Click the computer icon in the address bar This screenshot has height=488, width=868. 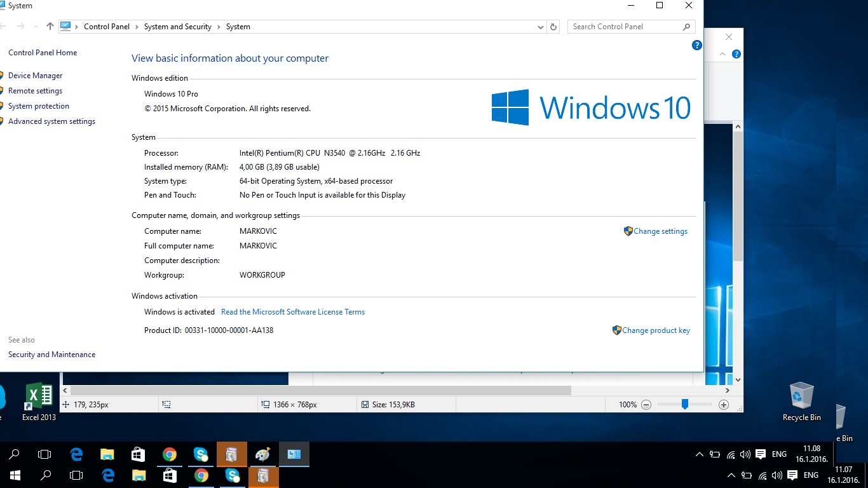point(65,26)
